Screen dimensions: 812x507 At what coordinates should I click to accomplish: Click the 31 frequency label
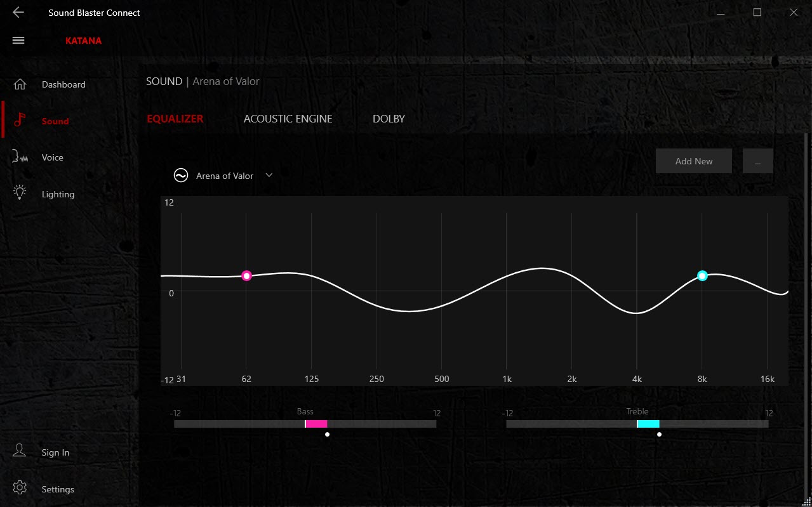pyautogui.click(x=181, y=379)
